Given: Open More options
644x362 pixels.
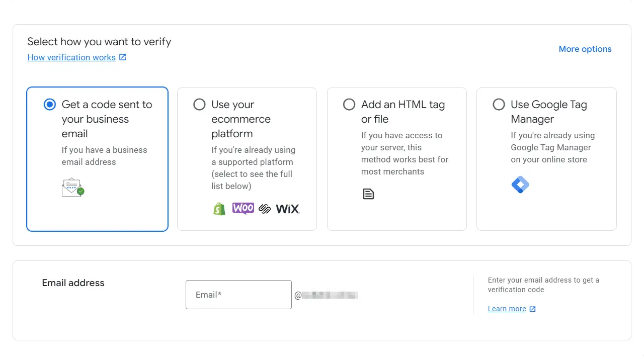Looking at the screenshot, I should coord(585,49).
